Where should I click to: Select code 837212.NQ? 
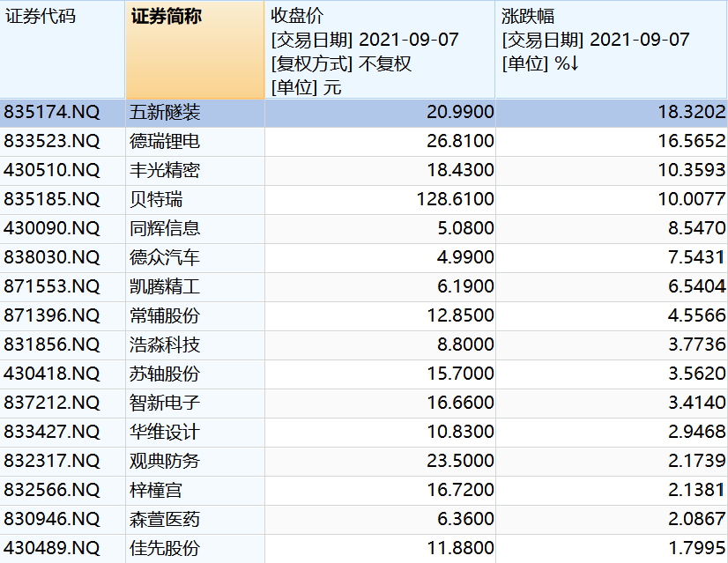51,403
